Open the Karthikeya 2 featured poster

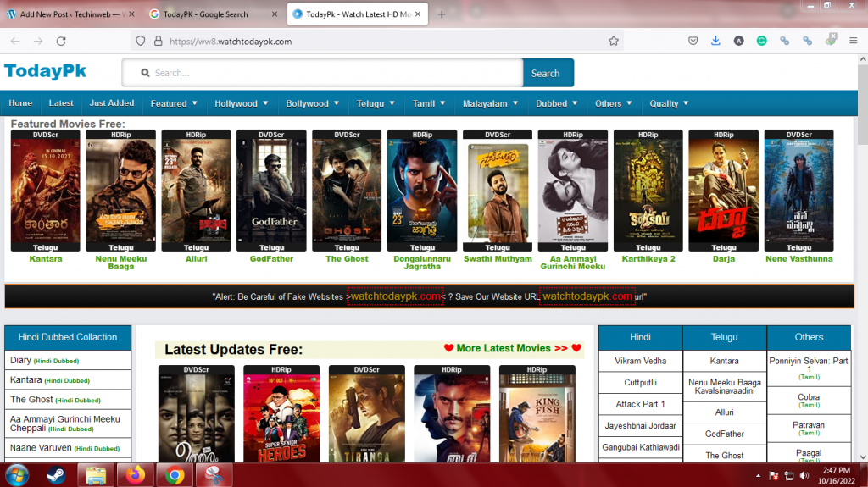point(648,191)
